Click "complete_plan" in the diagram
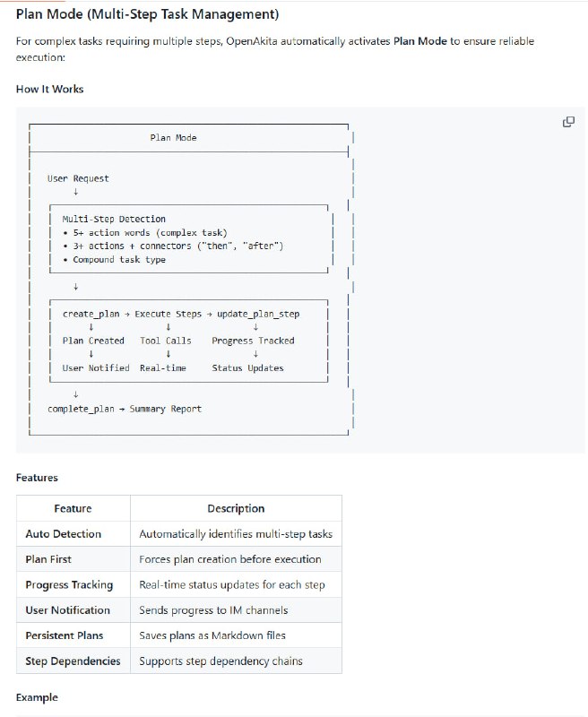 coord(81,409)
